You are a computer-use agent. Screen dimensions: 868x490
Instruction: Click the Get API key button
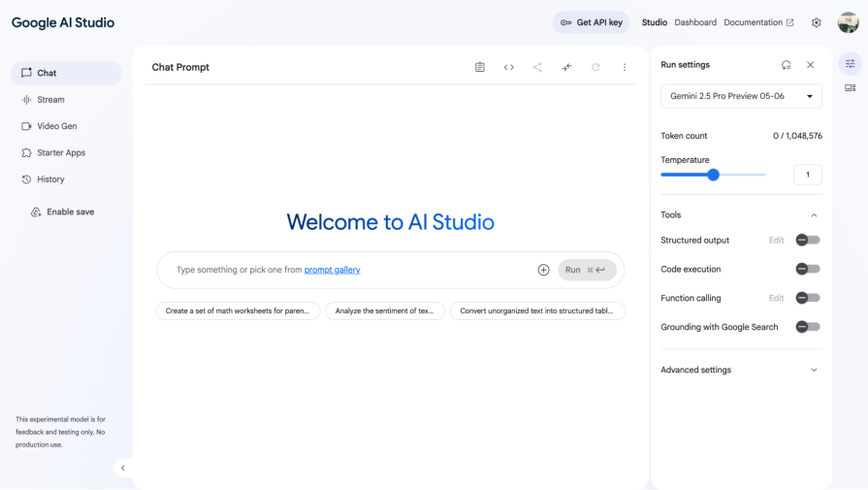pyautogui.click(x=592, y=22)
